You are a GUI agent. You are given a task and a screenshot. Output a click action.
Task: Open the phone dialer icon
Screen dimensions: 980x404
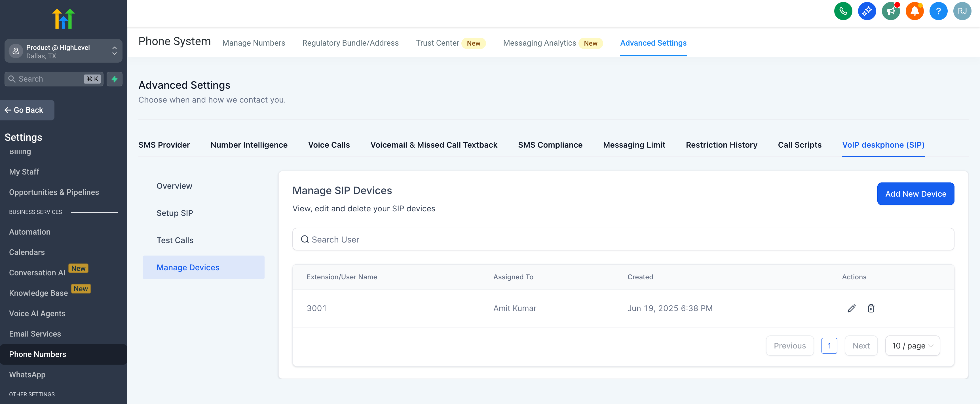click(x=843, y=11)
